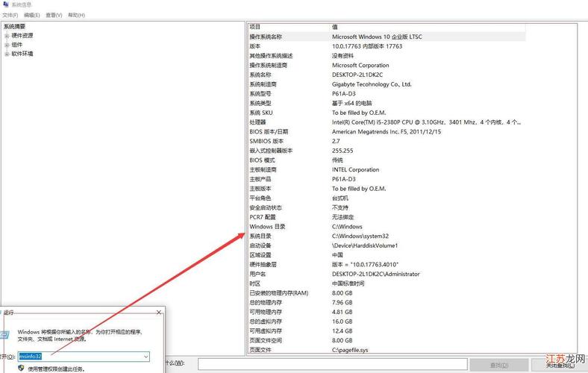The image size is (588, 373).
Task: Select the 主板产品 row label
Action: [260, 179]
